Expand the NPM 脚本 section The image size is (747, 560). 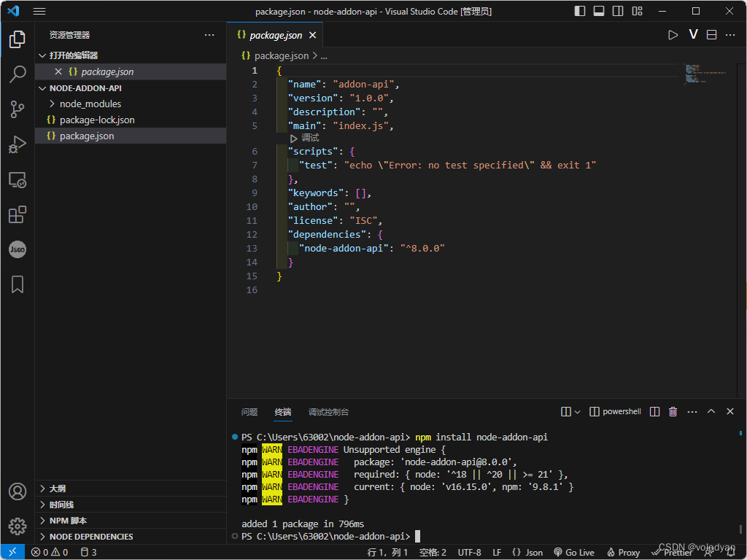pos(131,521)
